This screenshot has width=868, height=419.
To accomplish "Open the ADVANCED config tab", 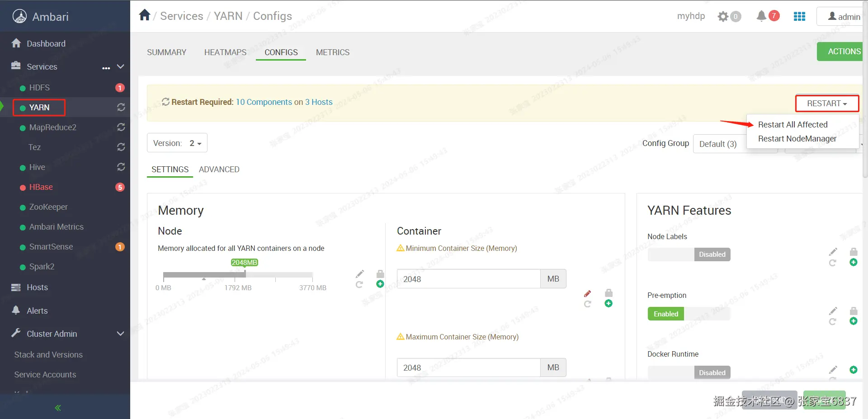I will 219,169.
